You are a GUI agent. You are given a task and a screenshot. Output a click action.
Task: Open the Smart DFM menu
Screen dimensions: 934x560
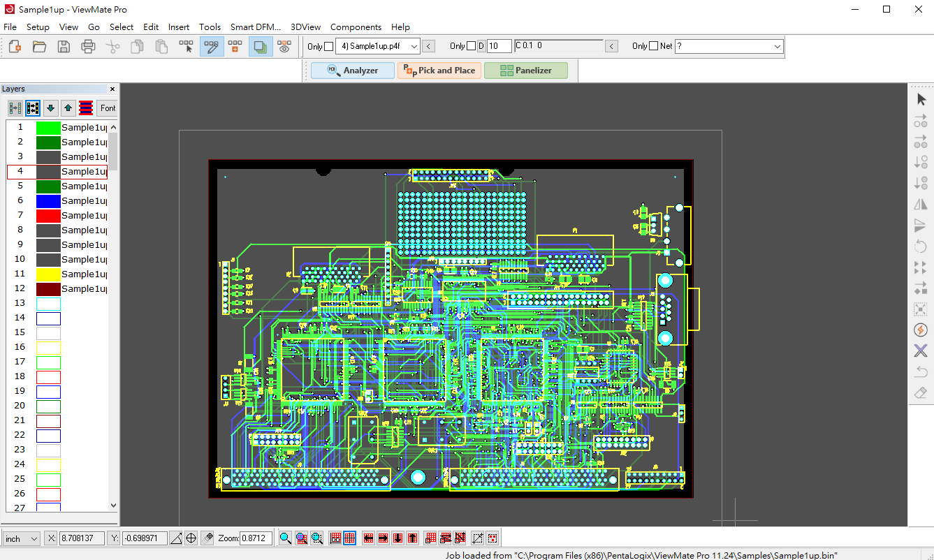(255, 27)
